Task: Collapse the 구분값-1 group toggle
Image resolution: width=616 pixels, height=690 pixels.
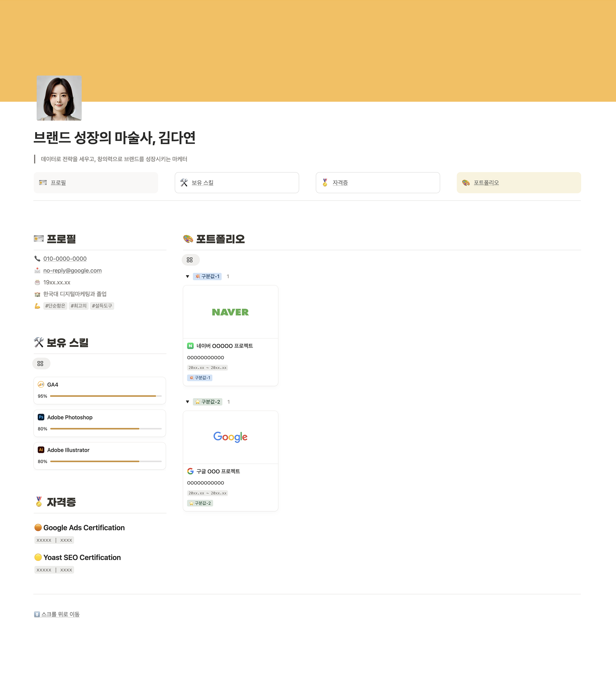Action: pyautogui.click(x=187, y=276)
